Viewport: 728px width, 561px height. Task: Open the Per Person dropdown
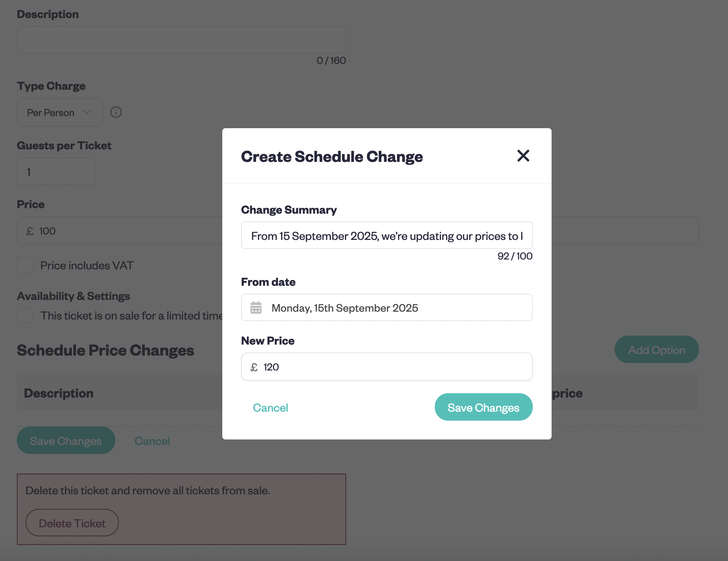[x=60, y=112]
